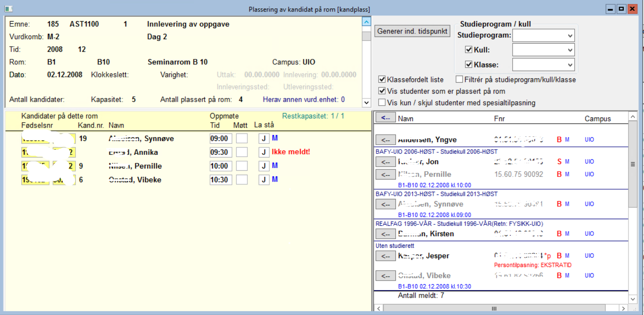Click the arrow button in the greyed Synnøve row

[386, 204]
